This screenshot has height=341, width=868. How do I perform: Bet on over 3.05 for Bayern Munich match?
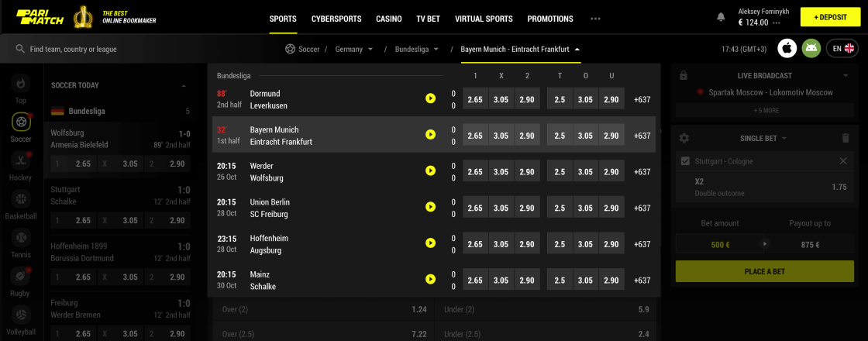point(586,136)
